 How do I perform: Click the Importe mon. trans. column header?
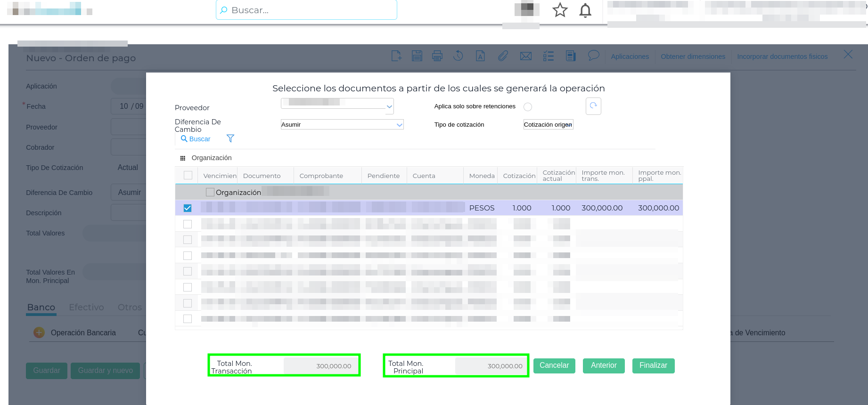(603, 176)
